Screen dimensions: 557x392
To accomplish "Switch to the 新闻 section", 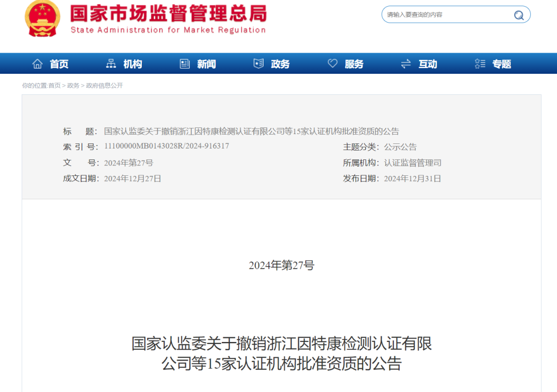I will [207, 63].
